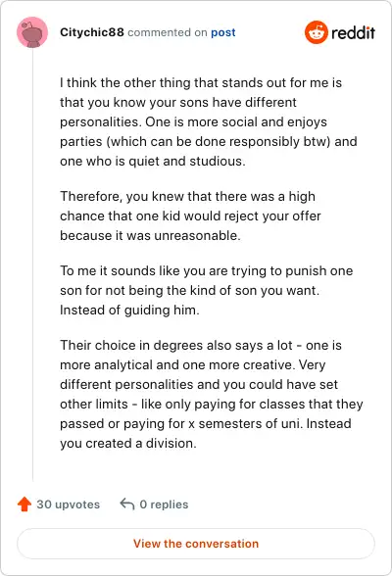
Task: Click the line "you created a division."
Action: click(128, 444)
